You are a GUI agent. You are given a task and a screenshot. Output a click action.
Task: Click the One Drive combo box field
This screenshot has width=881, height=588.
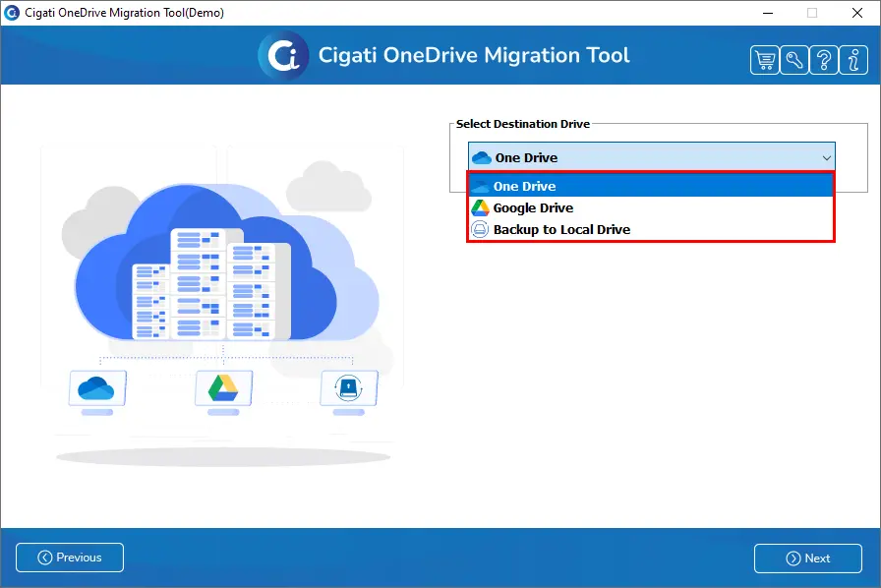[652, 157]
